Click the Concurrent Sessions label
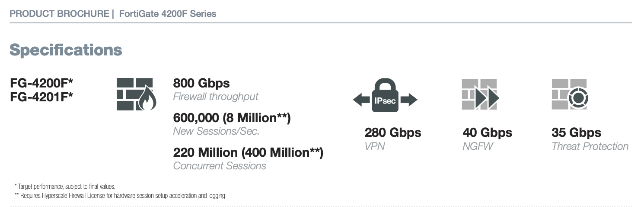This screenshot has height=207, width=644. point(220,166)
